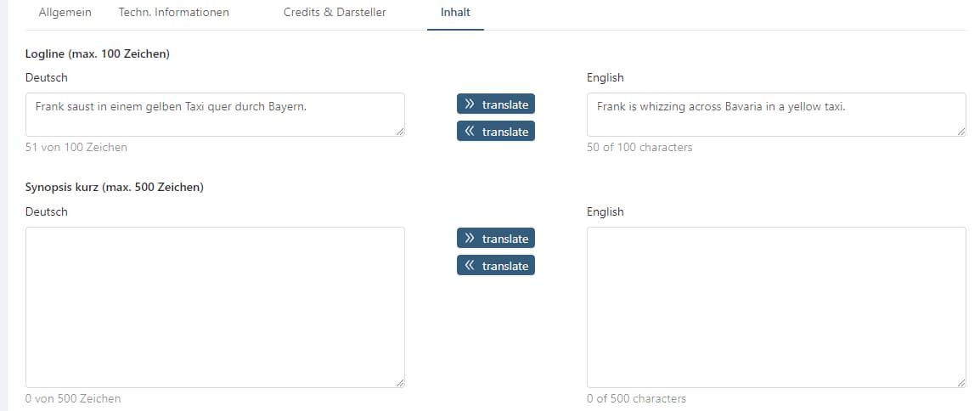Viewport: 980px width, 411px height.
Task: Grab the English Logline textarea resize handle
Action: (x=961, y=132)
